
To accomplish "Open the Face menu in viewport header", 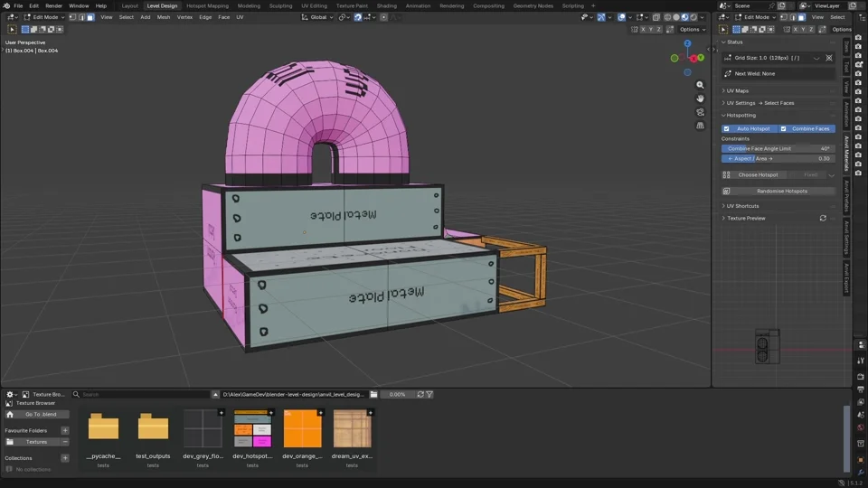I will (223, 17).
